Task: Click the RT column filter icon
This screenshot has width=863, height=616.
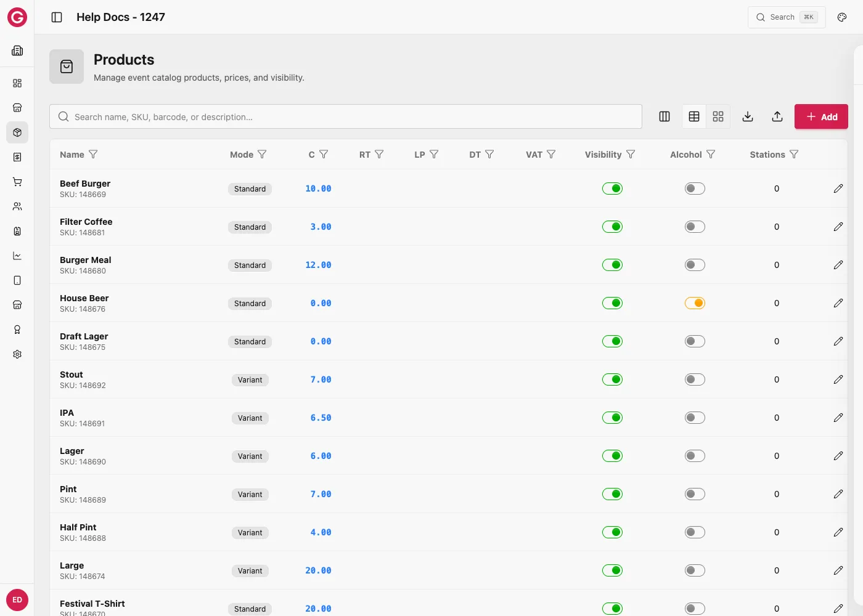Action: (x=379, y=155)
